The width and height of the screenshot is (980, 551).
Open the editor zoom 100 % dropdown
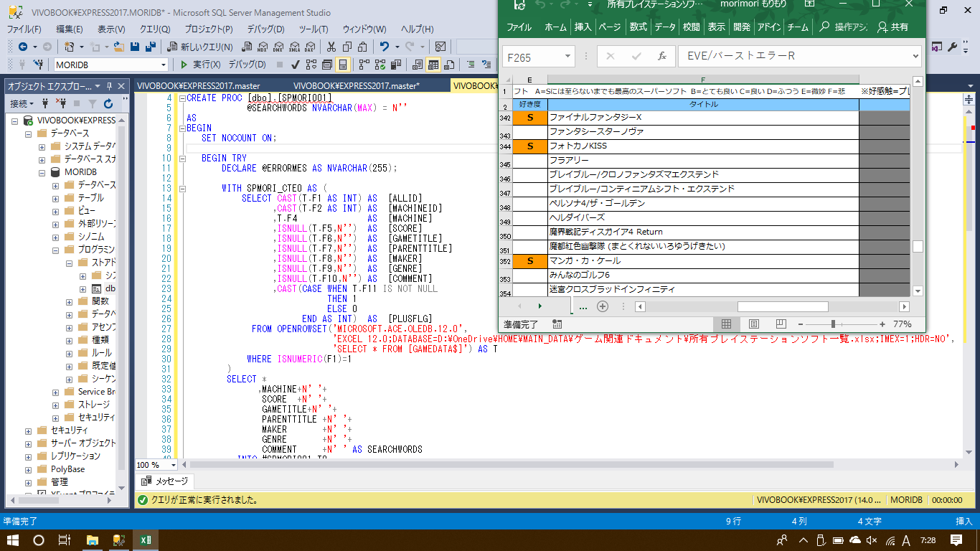[173, 465]
